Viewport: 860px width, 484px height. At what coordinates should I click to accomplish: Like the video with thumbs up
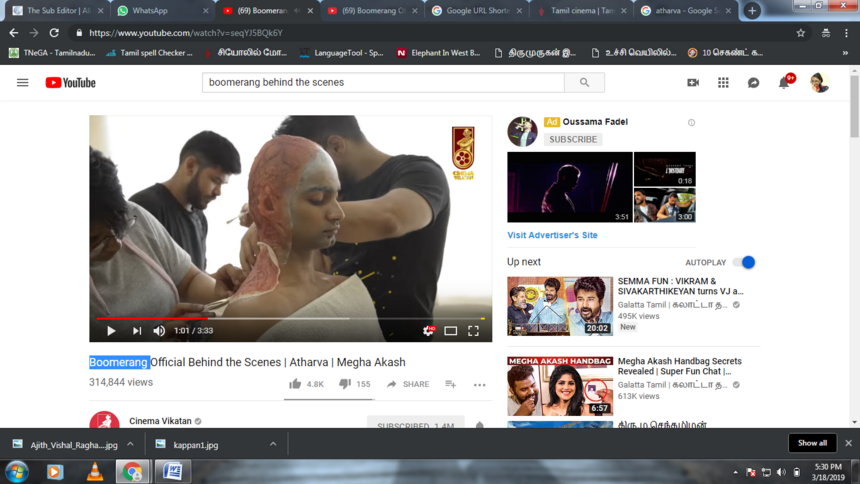tap(295, 384)
